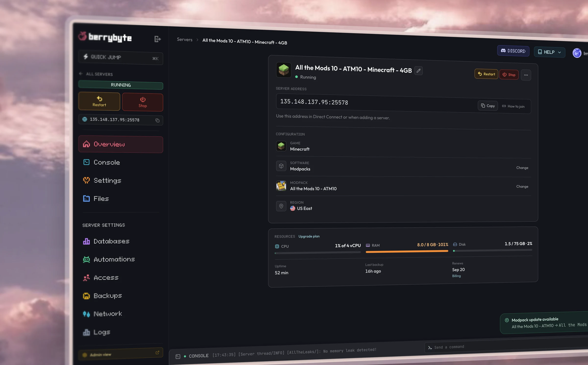
Task: Click the console terminal icon in bottom bar
Action: [x=178, y=357]
